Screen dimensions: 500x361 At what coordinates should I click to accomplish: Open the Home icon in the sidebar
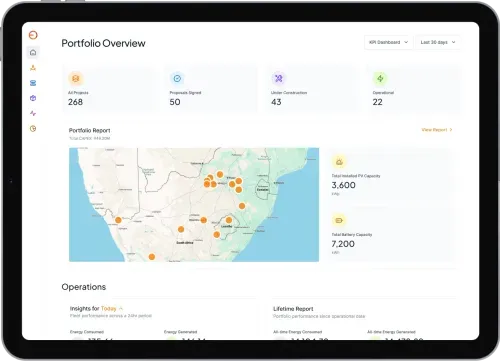coord(33,52)
